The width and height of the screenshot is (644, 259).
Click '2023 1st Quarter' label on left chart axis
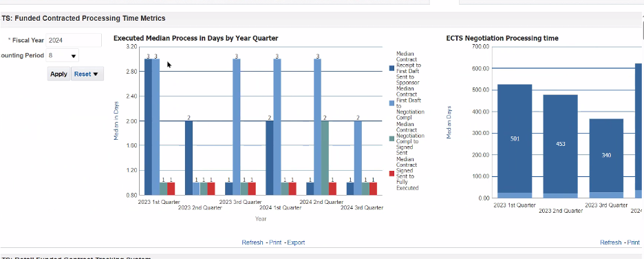tap(159, 202)
